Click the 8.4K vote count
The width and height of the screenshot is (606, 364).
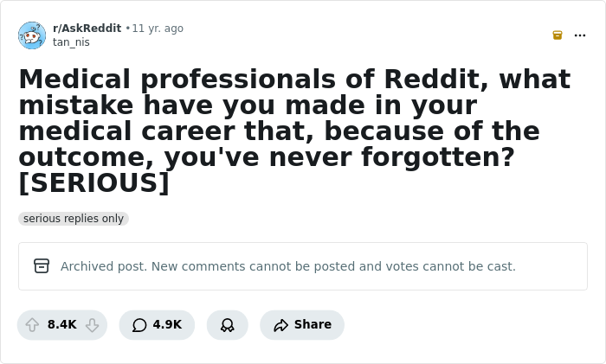[x=62, y=325]
